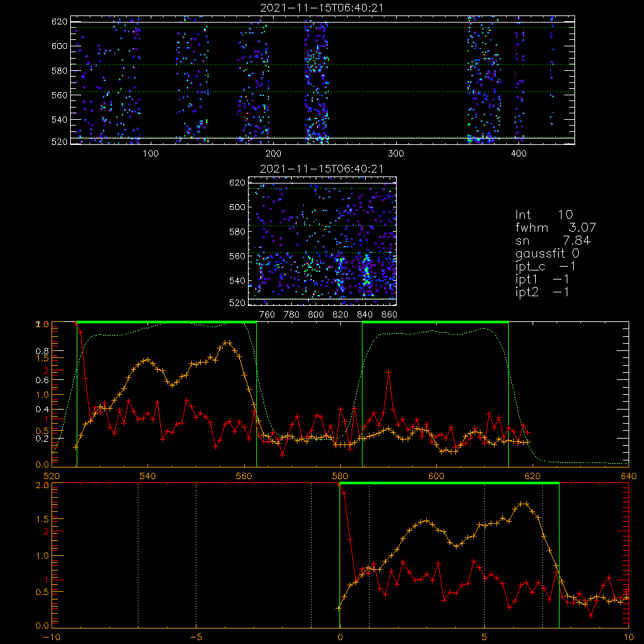Click y-axis label 580 on middle plot
This screenshot has width=644, height=644.
(x=237, y=232)
